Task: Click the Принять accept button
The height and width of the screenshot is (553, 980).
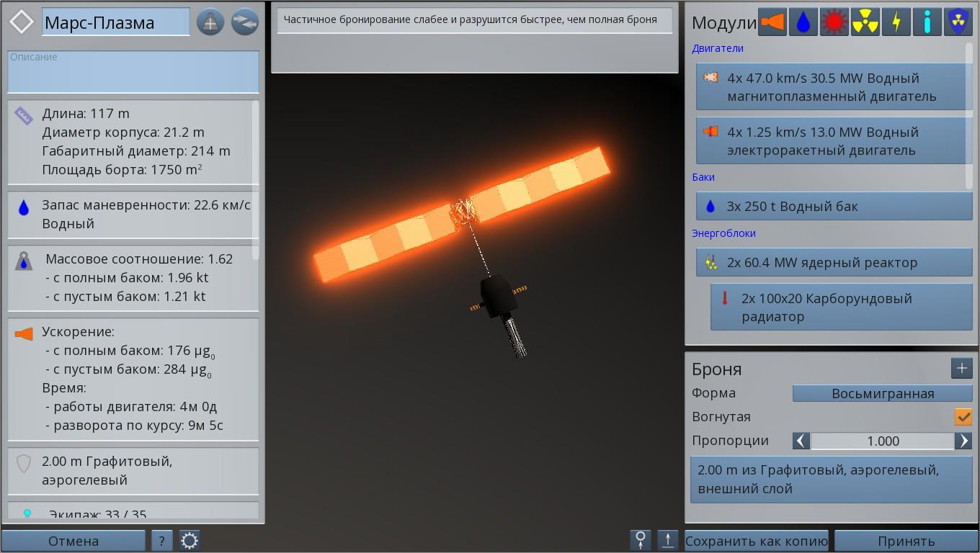Action: point(906,541)
